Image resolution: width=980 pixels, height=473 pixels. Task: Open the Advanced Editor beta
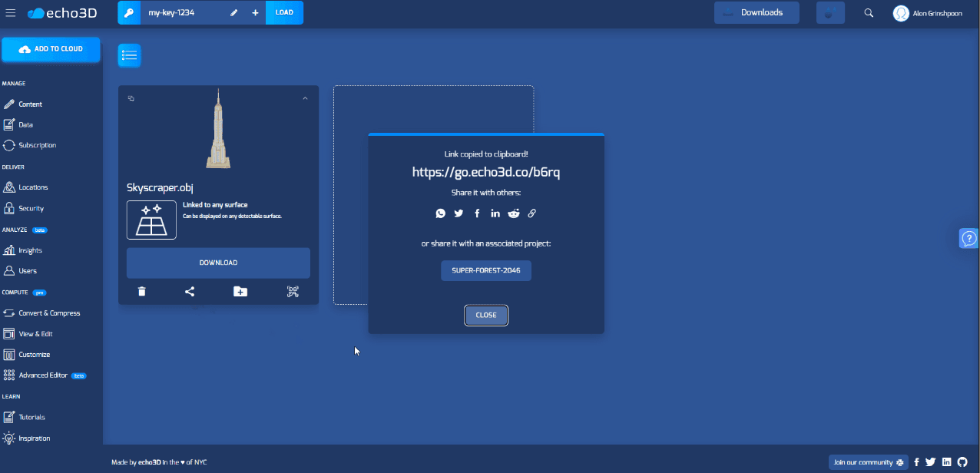[x=45, y=375]
